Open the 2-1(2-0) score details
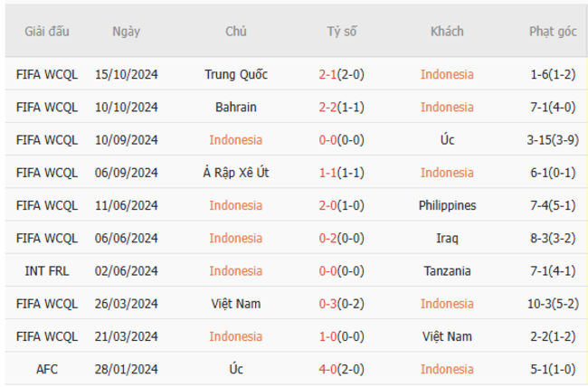The height and width of the screenshot is (387, 588). [342, 74]
